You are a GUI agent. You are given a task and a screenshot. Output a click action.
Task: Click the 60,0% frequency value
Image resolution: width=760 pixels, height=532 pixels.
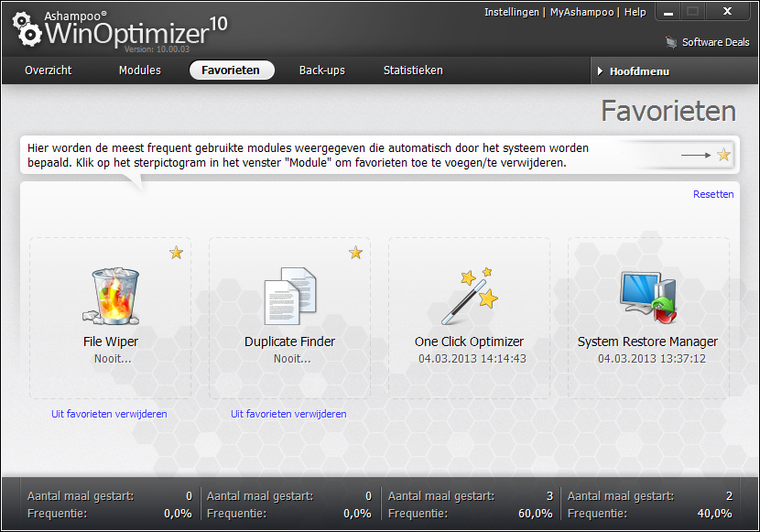pyautogui.click(x=536, y=514)
